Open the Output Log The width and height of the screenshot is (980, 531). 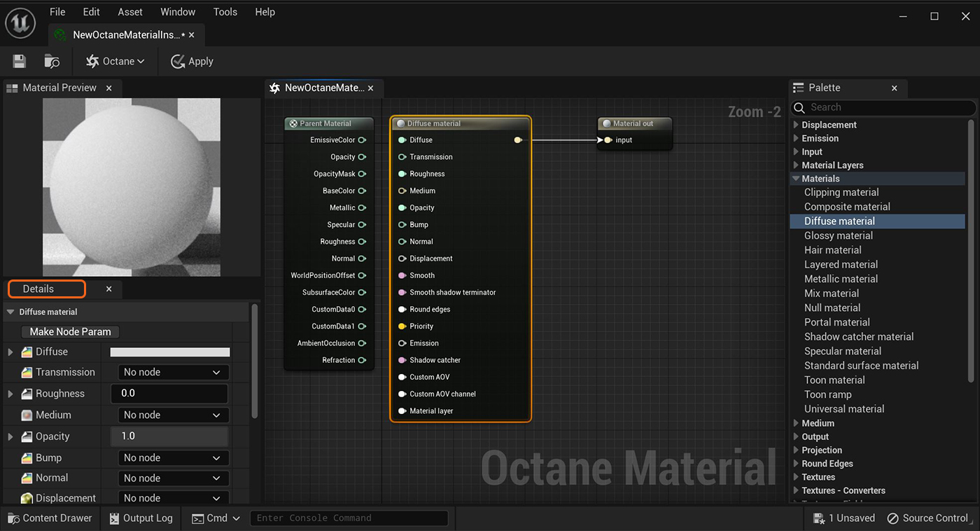(140, 518)
